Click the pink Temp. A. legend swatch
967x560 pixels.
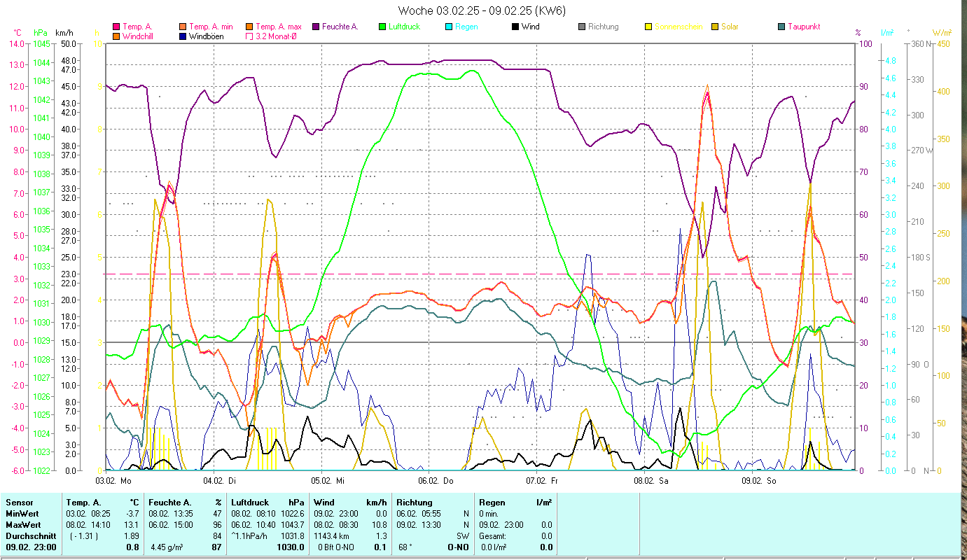coord(116,27)
